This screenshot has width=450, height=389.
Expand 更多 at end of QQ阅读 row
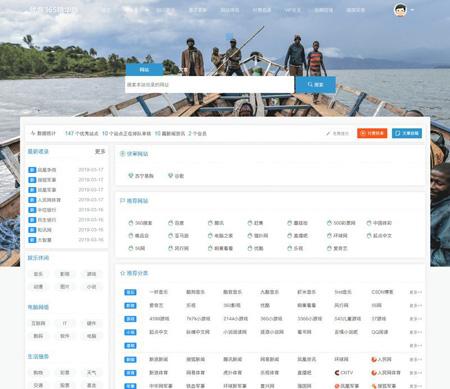pos(416,332)
